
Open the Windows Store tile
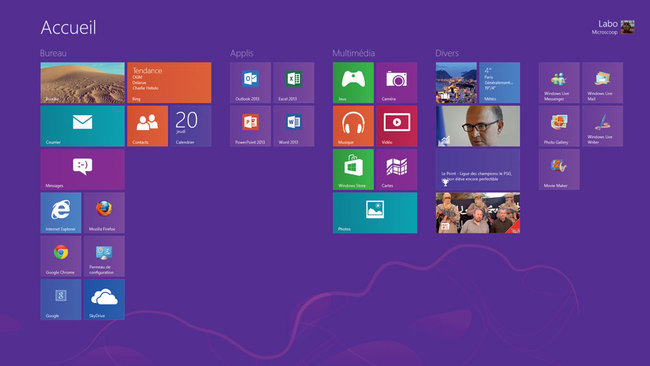pyautogui.click(x=353, y=170)
